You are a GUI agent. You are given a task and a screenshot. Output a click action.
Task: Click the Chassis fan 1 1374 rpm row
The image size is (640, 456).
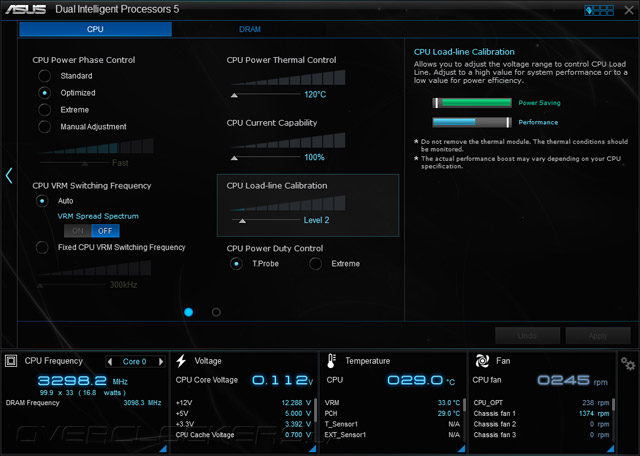(x=541, y=414)
